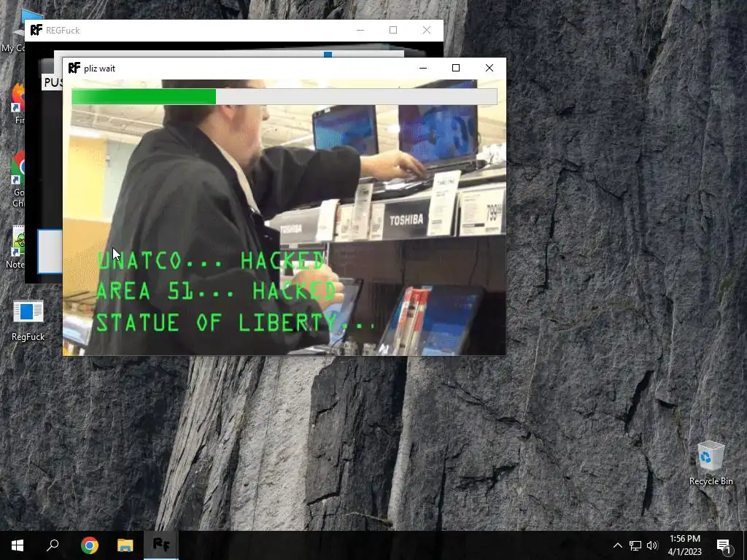Open the Recycle Bin on the desktop
Screen dimensions: 747x560
click(711, 463)
